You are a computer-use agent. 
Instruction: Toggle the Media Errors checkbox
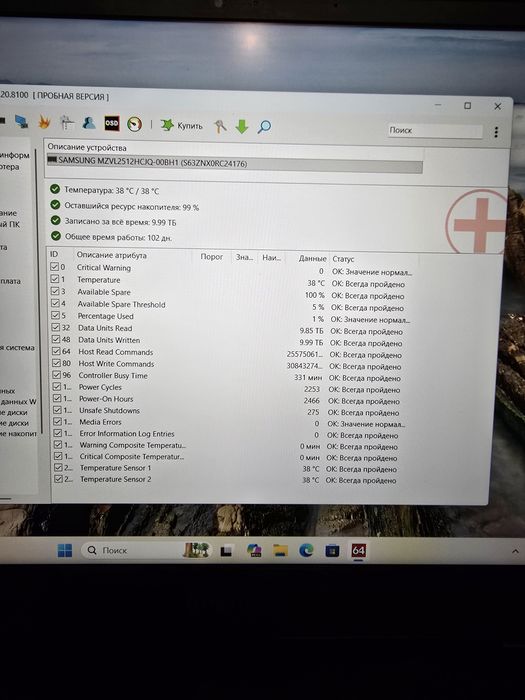(x=58, y=421)
